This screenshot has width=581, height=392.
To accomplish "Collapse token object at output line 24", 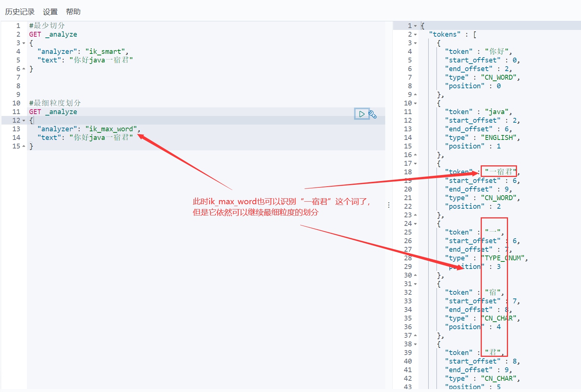I will click(416, 224).
